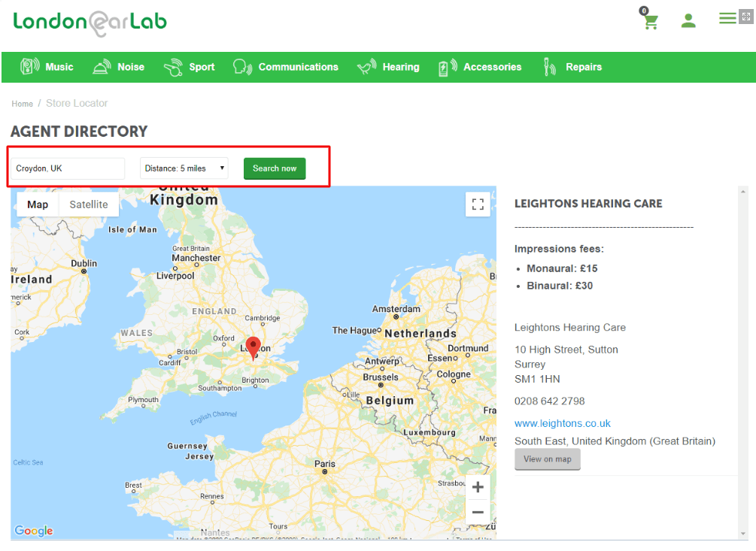Click the Repairs screwdriver icon
The image size is (756, 551).
(550, 67)
